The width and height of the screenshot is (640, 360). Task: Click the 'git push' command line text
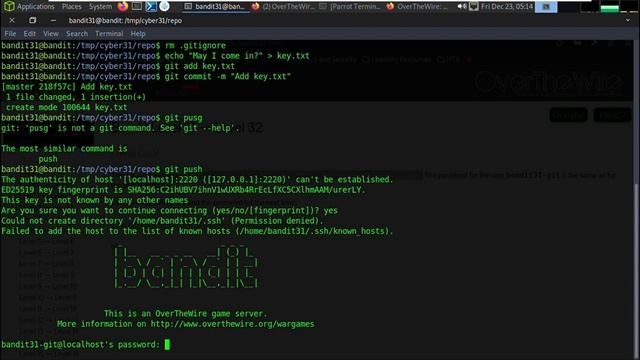point(183,169)
